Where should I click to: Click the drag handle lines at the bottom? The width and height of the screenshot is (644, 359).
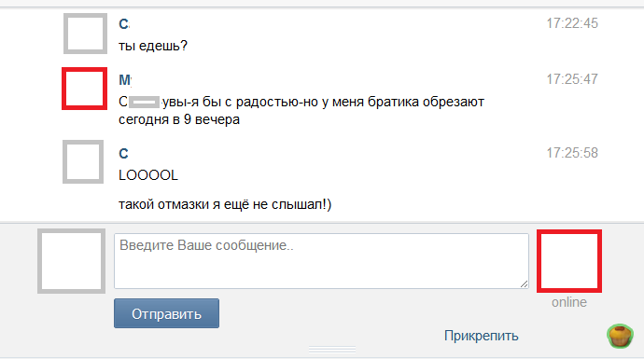click(x=332, y=349)
